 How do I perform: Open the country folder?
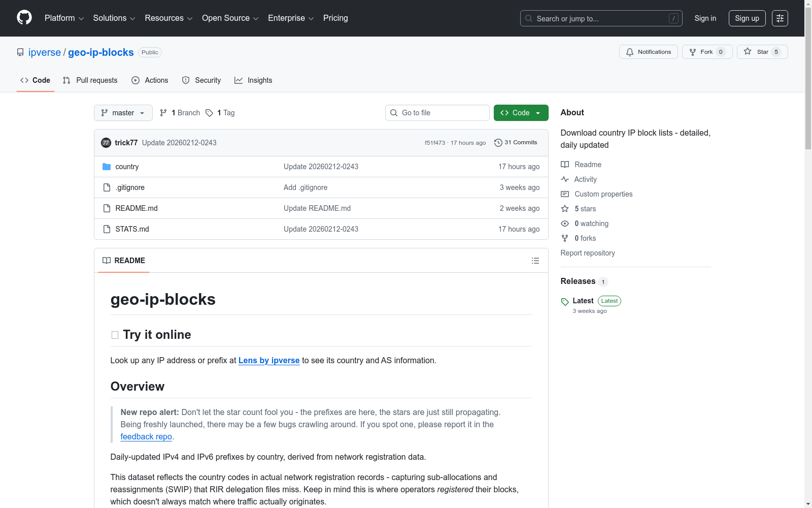pos(127,167)
